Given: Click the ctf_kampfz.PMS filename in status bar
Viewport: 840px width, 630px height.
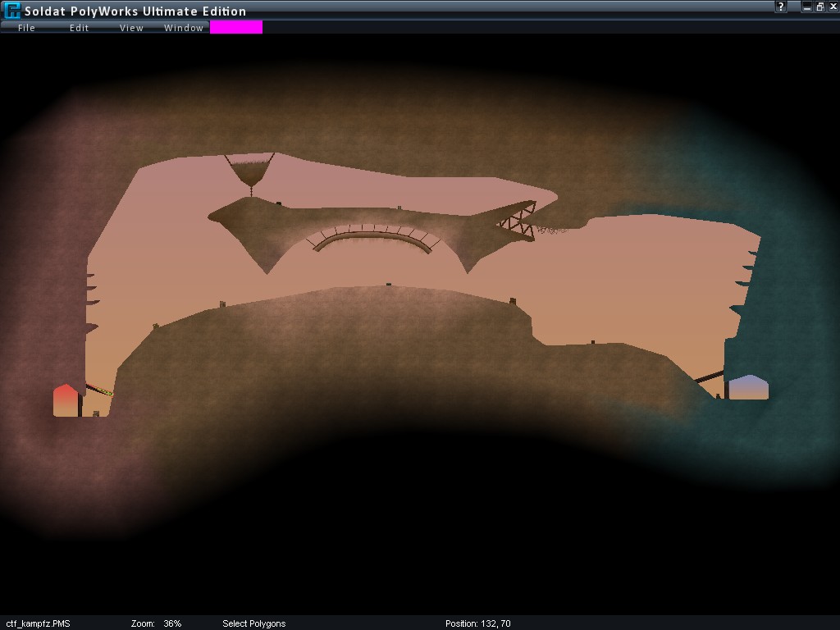Looking at the screenshot, I should (x=39, y=623).
